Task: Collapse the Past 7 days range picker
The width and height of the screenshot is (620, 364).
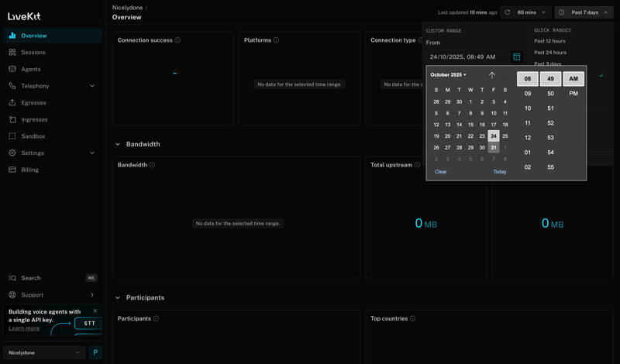Action: point(584,12)
